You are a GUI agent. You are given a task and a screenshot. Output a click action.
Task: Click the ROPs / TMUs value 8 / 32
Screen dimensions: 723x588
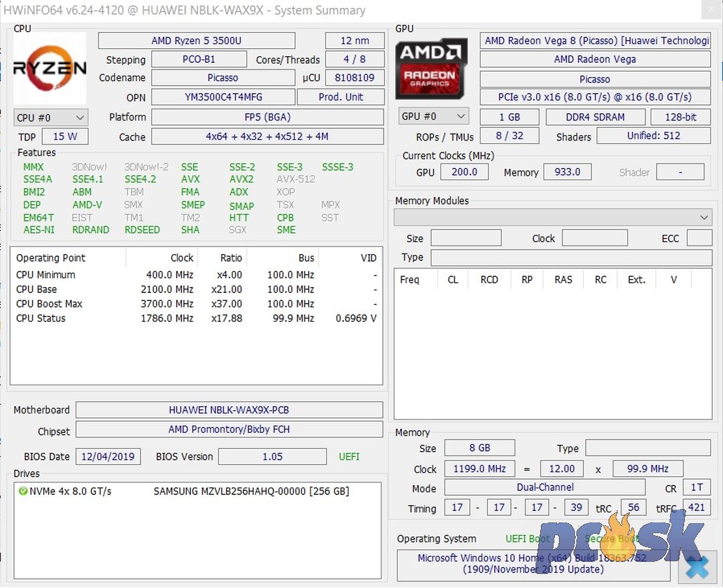(x=509, y=136)
